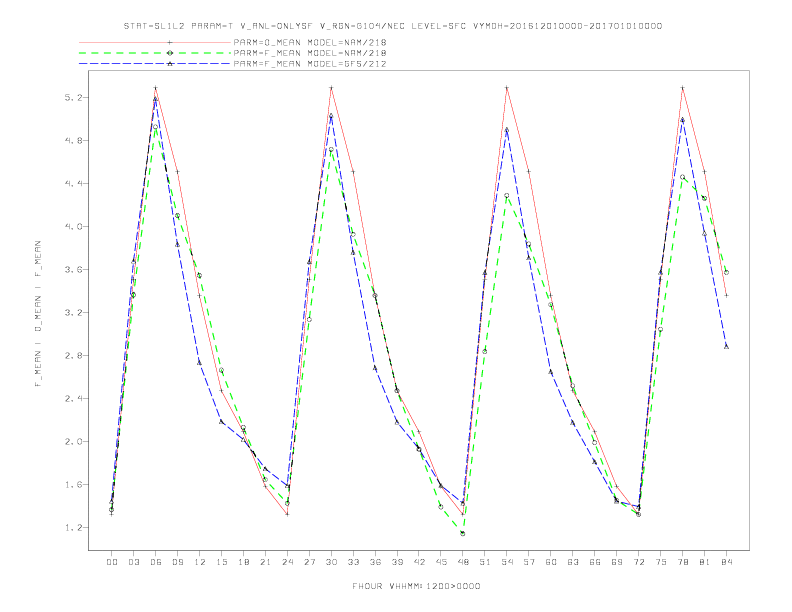Click x-axis forecast hour label 39
The height and width of the screenshot is (612, 792).
point(397,562)
